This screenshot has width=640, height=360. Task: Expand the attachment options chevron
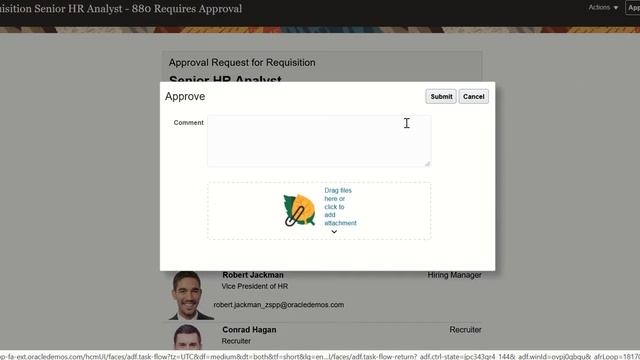[334, 232]
